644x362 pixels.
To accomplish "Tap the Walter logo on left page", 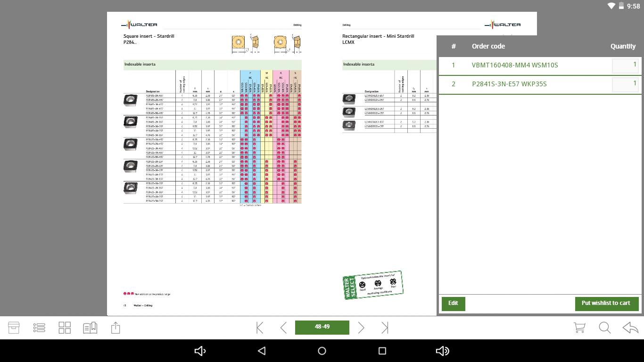I will click(x=139, y=25).
